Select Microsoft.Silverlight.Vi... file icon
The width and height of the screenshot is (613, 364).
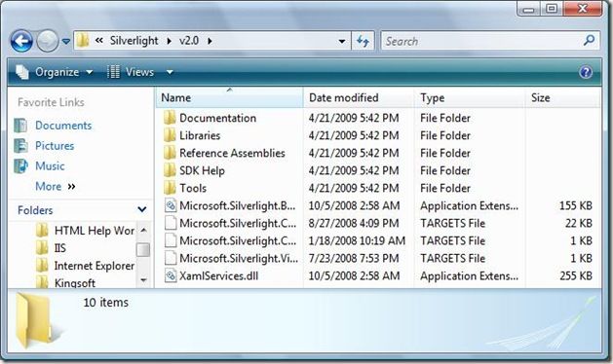(171, 258)
